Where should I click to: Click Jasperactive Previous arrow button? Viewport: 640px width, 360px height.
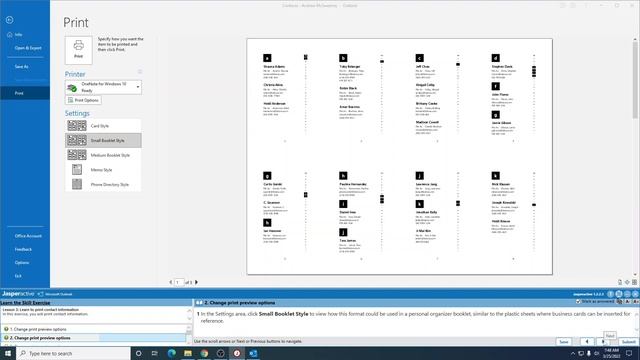[587, 342]
